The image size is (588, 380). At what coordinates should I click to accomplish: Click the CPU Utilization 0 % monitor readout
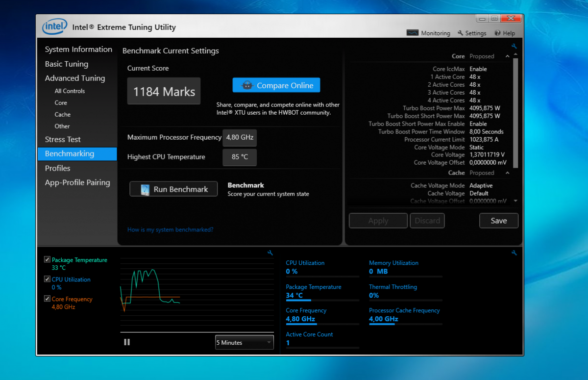pyautogui.click(x=322, y=268)
